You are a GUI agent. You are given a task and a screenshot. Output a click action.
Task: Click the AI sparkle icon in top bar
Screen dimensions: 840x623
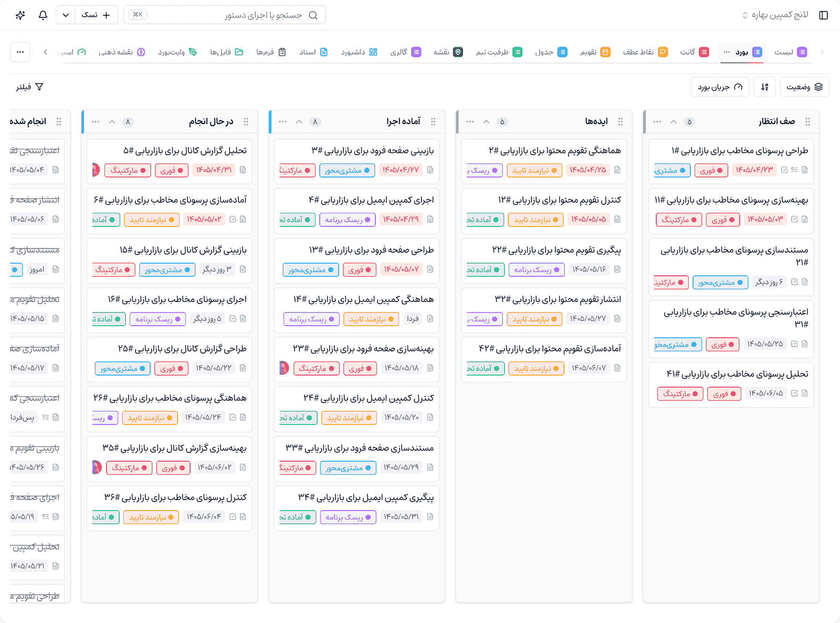pyautogui.click(x=20, y=15)
